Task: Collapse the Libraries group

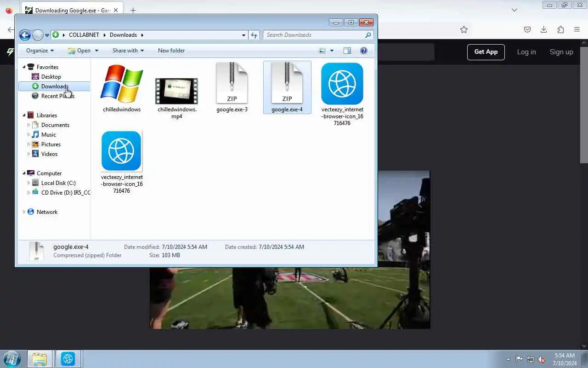Action: (24, 115)
